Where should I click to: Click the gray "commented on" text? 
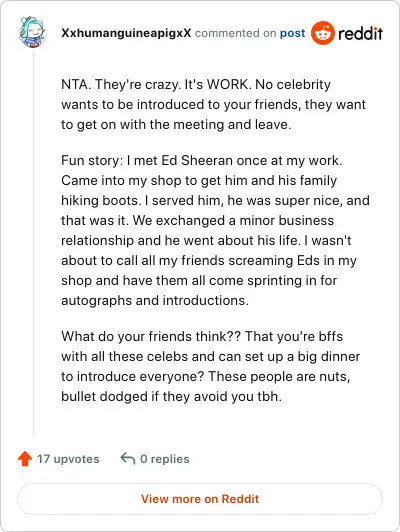click(235, 33)
